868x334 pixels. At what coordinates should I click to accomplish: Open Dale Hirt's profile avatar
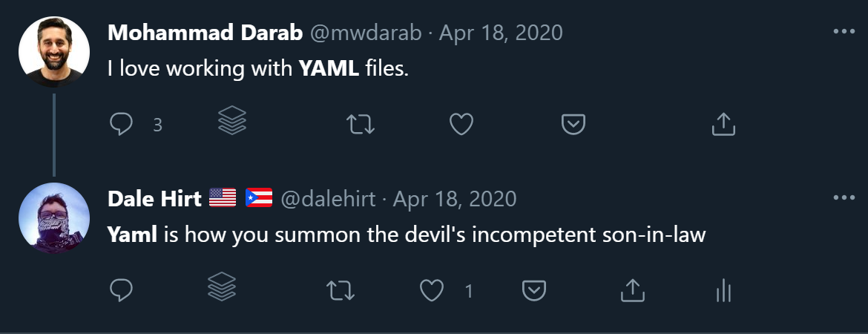pyautogui.click(x=54, y=218)
